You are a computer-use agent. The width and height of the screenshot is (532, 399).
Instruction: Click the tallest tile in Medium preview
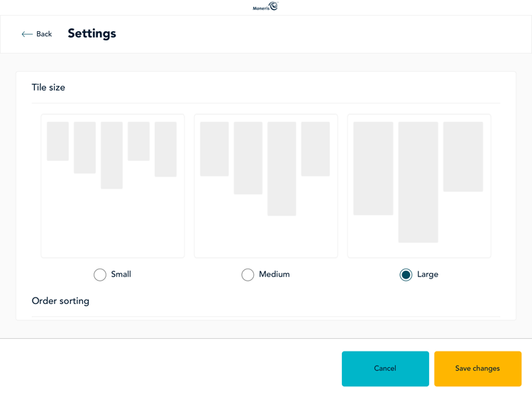282,169
